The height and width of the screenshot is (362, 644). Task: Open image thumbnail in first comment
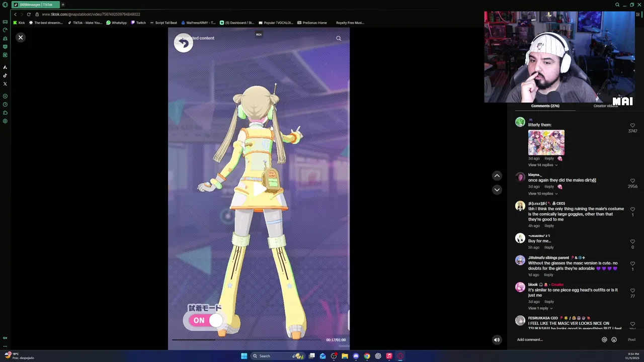pos(546,142)
